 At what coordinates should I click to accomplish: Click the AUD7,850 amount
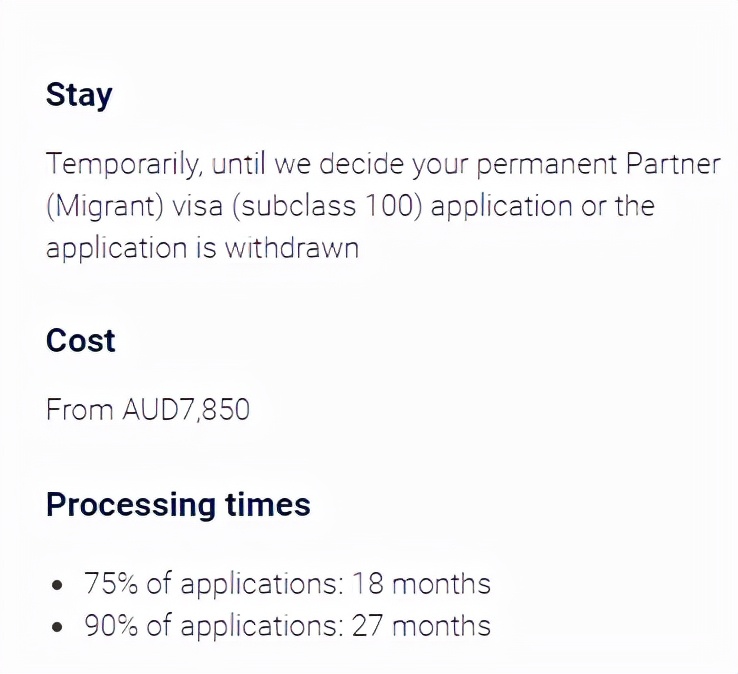(x=186, y=409)
